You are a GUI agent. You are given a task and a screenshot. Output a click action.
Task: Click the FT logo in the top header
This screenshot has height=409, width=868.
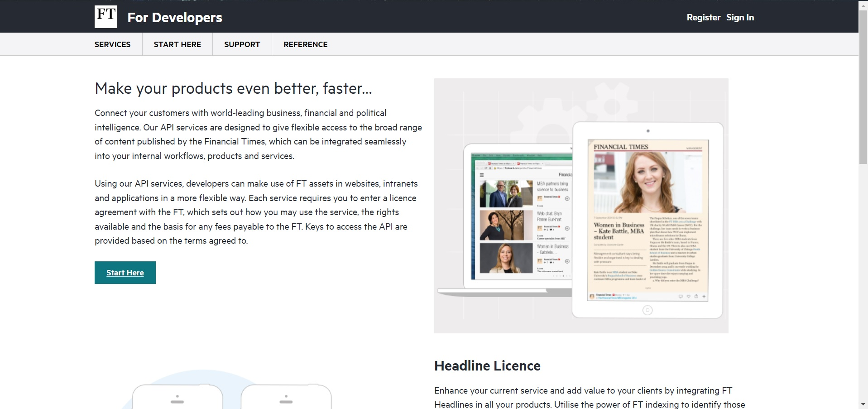click(106, 16)
